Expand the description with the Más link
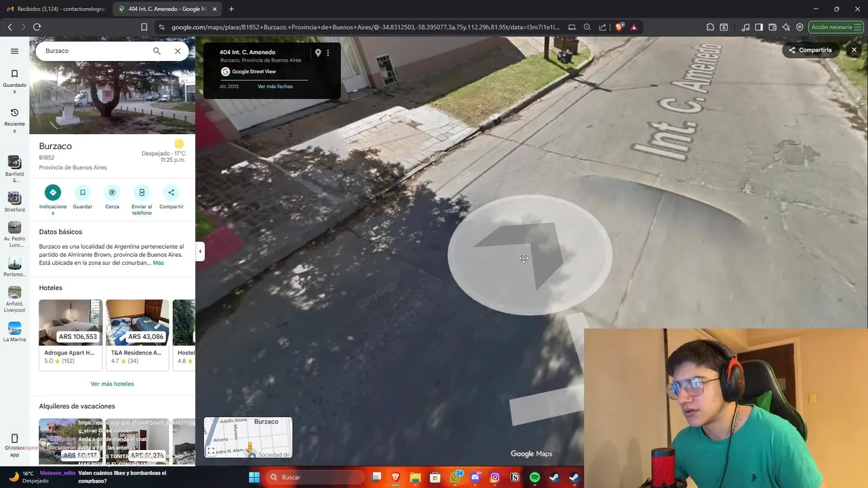This screenshot has height=488, width=868. click(158, 263)
